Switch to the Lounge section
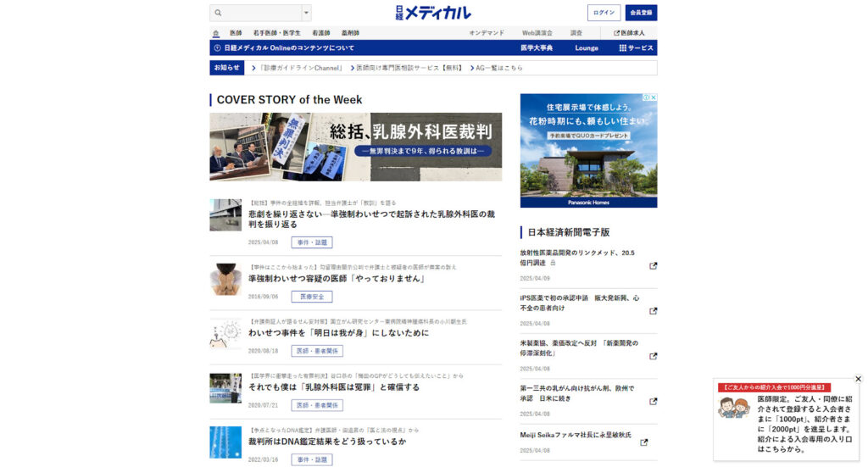The width and height of the screenshot is (868, 467). coord(587,48)
